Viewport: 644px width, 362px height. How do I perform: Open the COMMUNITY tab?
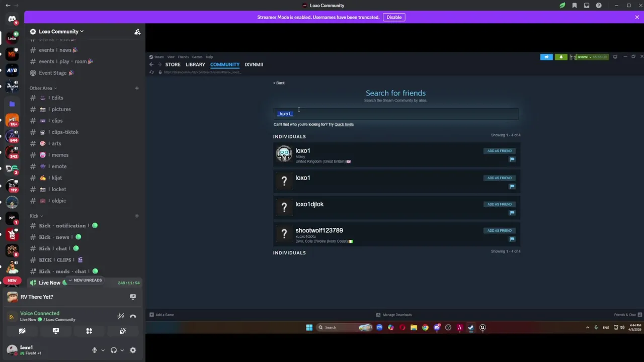(x=225, y=64)
